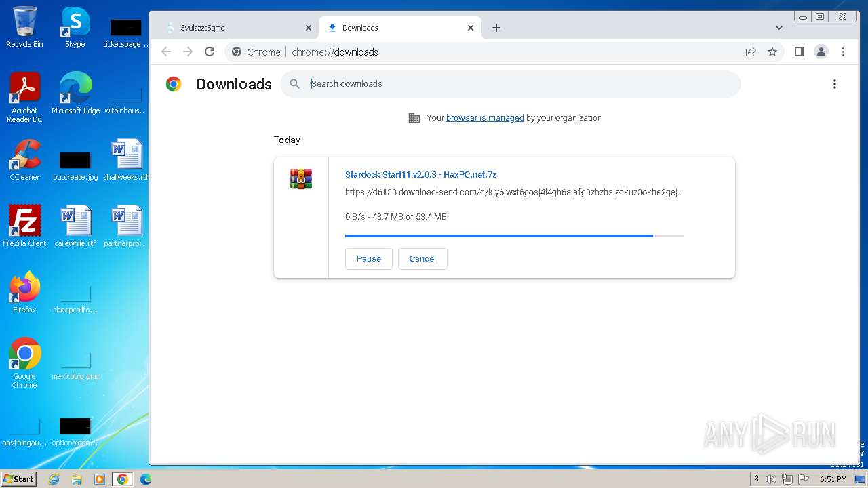Close the 3yulzzzt5qmq tab
The height and width of the screenshot is (488, 868).
coord(309,28)
